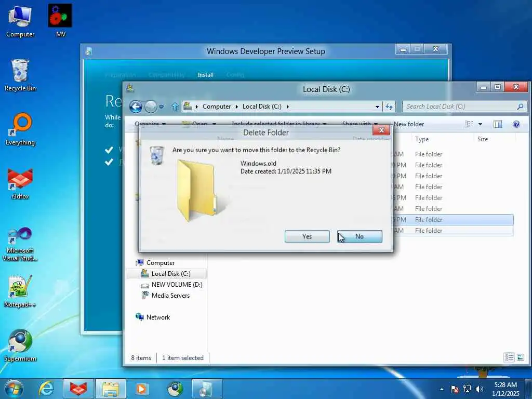
Task: Select NEW VOLUME (D:) in navigation pane
Action: point(171,285)
